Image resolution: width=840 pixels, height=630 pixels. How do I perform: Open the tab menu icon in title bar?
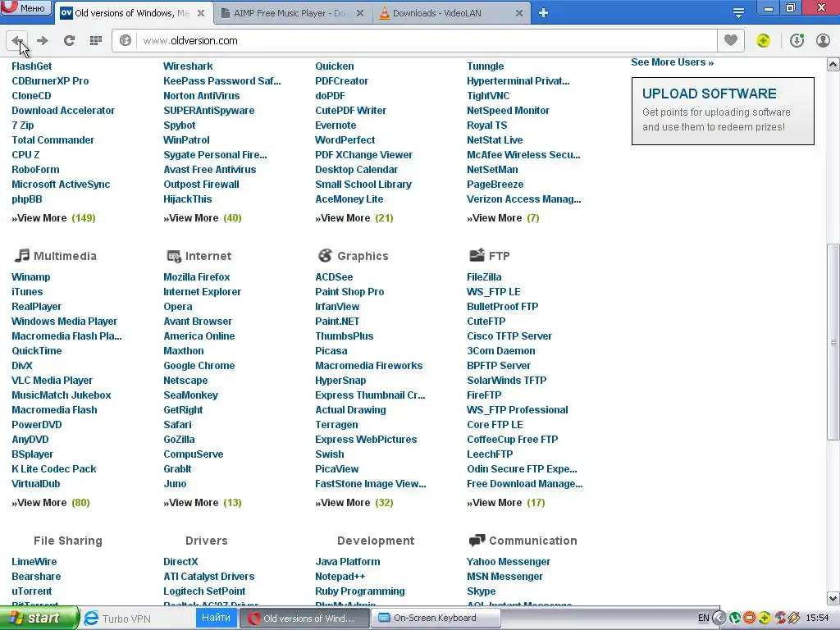tap(738, 13)
